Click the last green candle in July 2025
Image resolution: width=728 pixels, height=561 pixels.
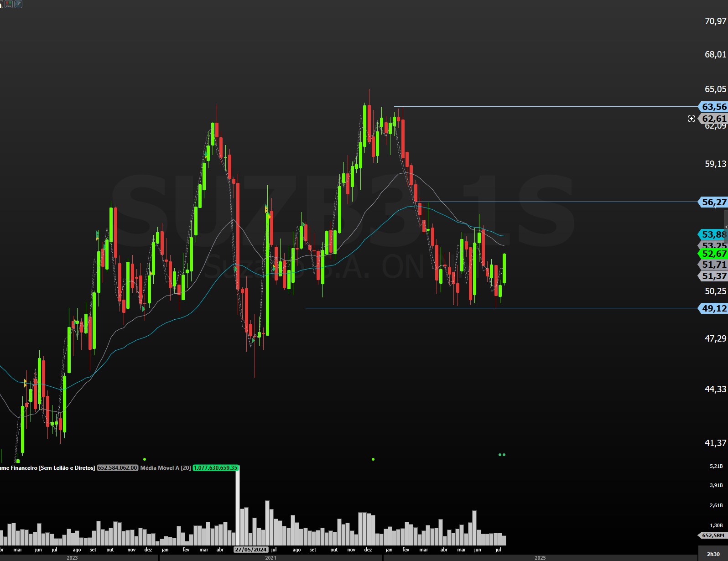coord(504,268)
